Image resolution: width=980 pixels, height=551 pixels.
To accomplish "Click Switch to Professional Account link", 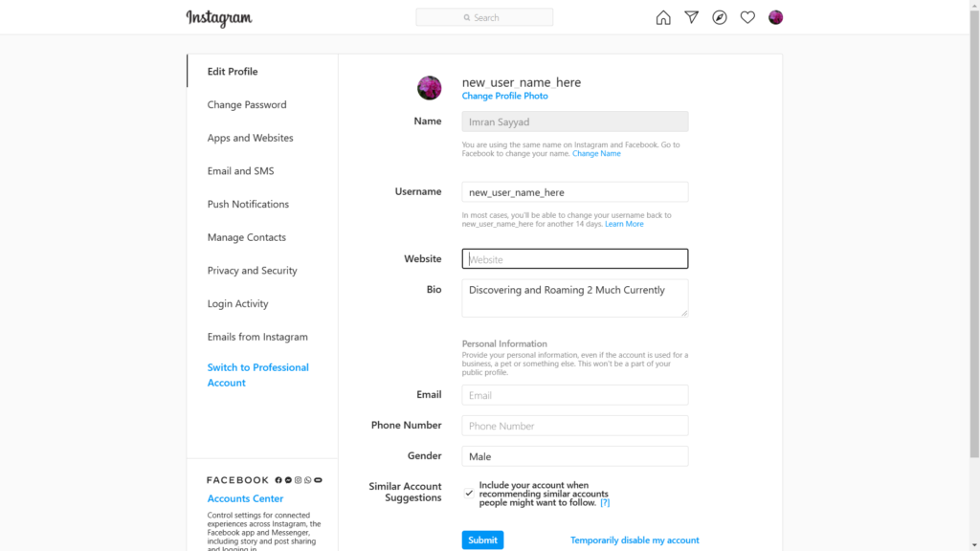I will (258, 375).
